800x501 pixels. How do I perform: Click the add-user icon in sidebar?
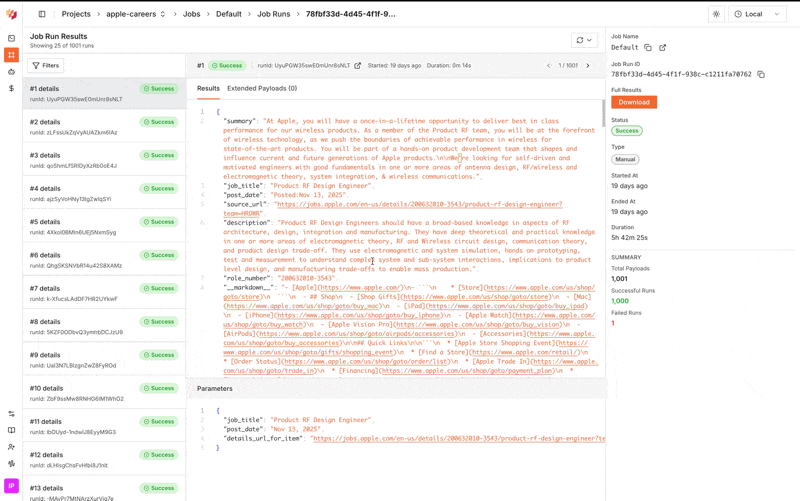[x=11, y=447]
